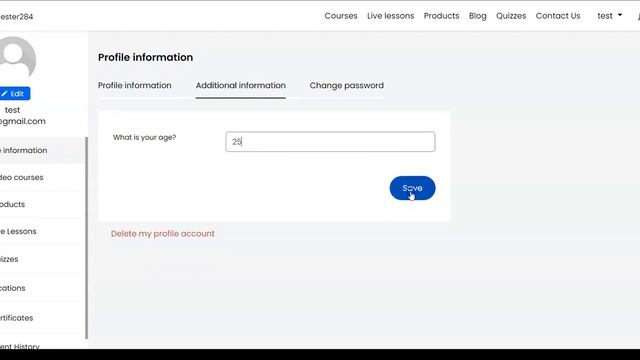Click Delete my profile account link

[162, 234]
